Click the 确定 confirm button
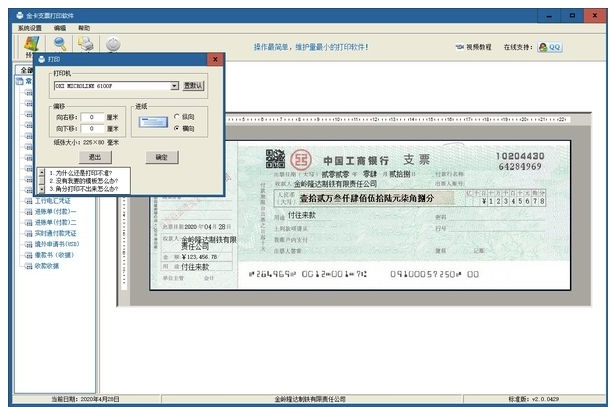 (157, 157)
